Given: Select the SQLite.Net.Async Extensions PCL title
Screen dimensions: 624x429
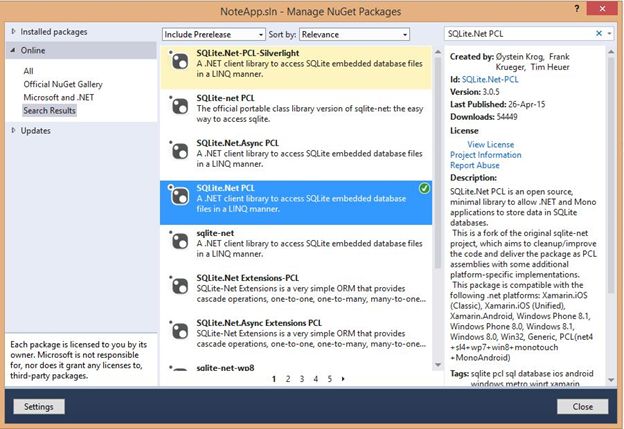Looking at the screenshot, I should 259,323.
